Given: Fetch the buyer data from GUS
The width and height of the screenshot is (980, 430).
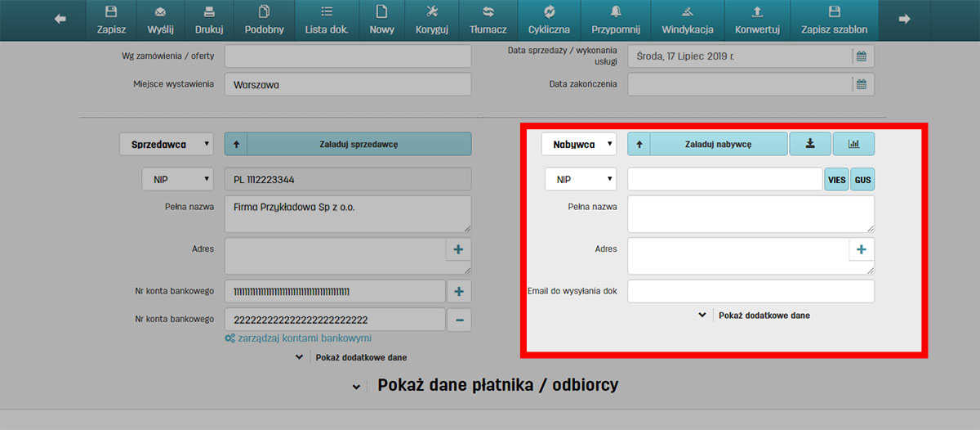Looking at the screenshot, I should (862, 179).
